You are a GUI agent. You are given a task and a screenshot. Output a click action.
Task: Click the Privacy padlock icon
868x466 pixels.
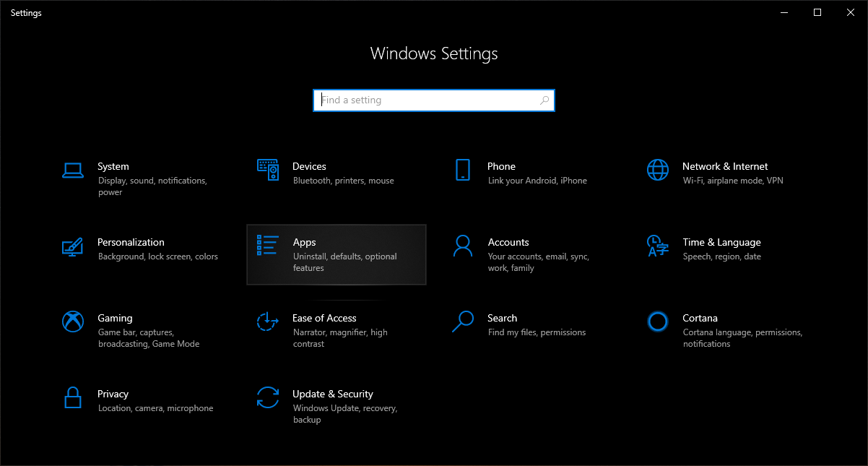(72, 397)
